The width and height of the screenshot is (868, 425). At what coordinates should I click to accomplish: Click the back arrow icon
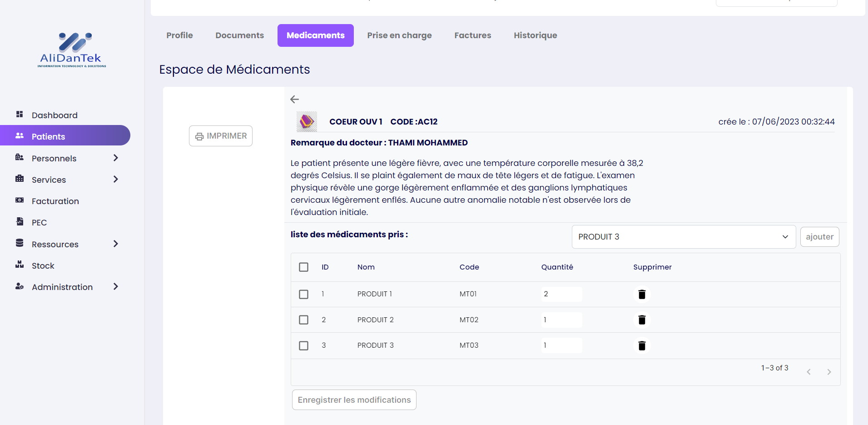point(294,99)
